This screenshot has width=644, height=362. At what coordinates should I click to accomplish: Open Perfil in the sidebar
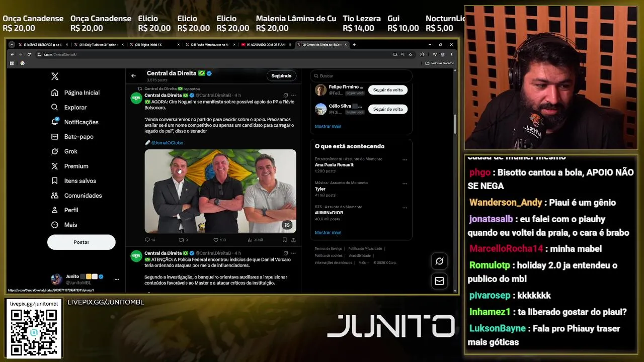65,210
